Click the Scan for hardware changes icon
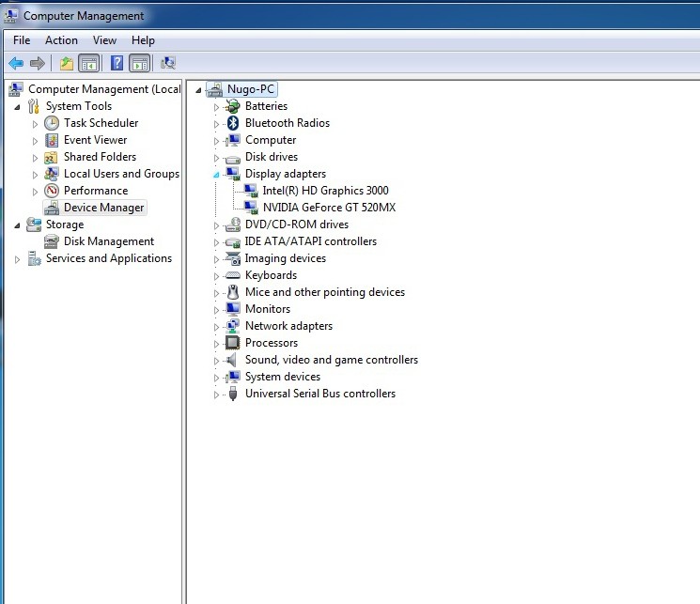Viewport: 700px width, 604px height. click(168, 63)
